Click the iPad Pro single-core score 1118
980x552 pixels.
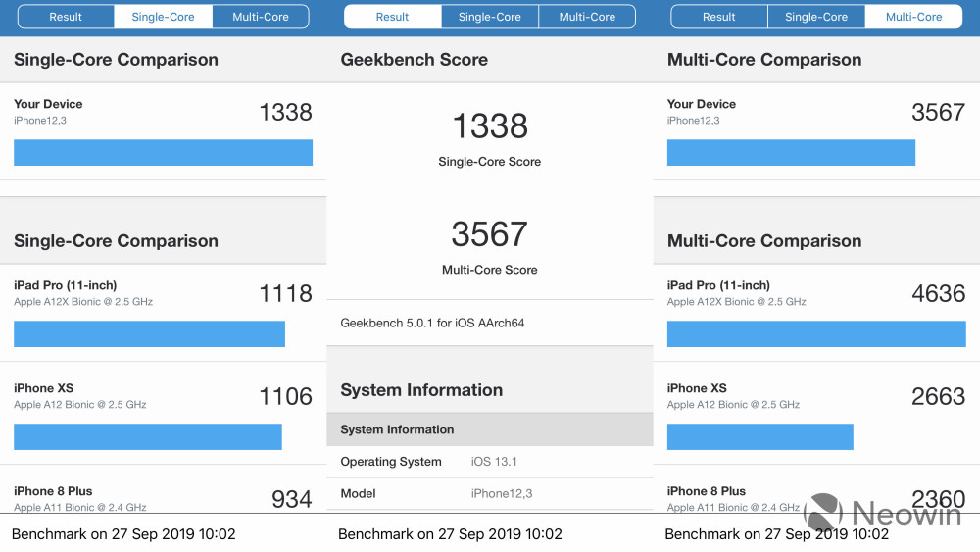tap(285, 294)
